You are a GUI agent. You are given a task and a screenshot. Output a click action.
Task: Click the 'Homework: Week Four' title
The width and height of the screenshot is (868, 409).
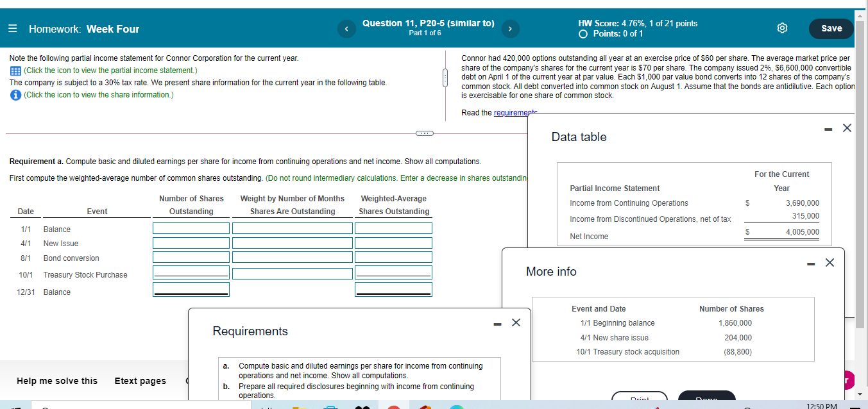(x=84, y=29)
